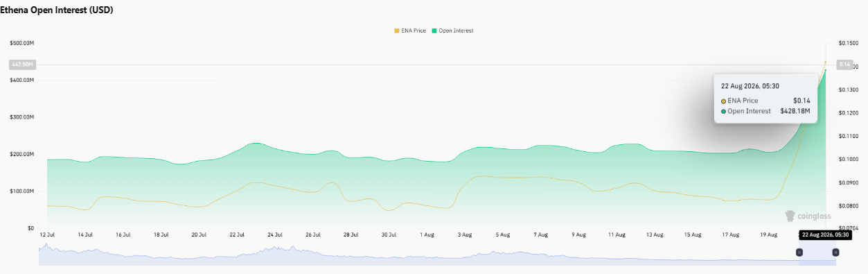Toggle the ENA Price legend series
This screenshot has width=868, height=274.
click(409, 31)
